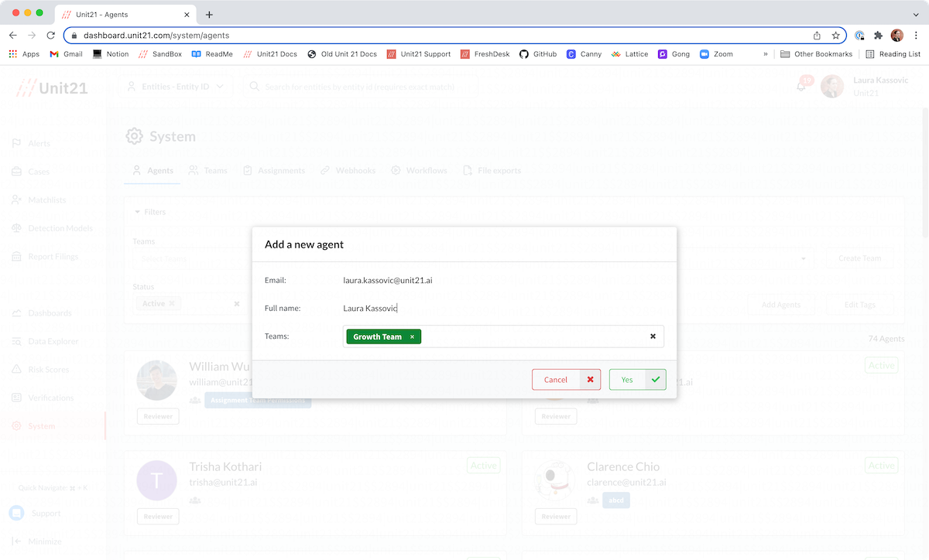Image resolution: width=929 pixels, height=560 pixels.
Task: Show more bookmarks via the chevron
Action: click(766, 54)
